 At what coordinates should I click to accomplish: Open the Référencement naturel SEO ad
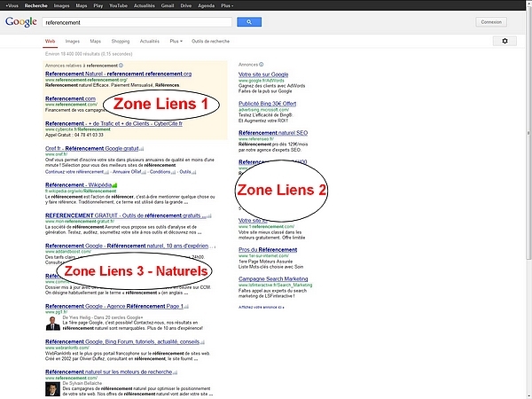(273, 133)
